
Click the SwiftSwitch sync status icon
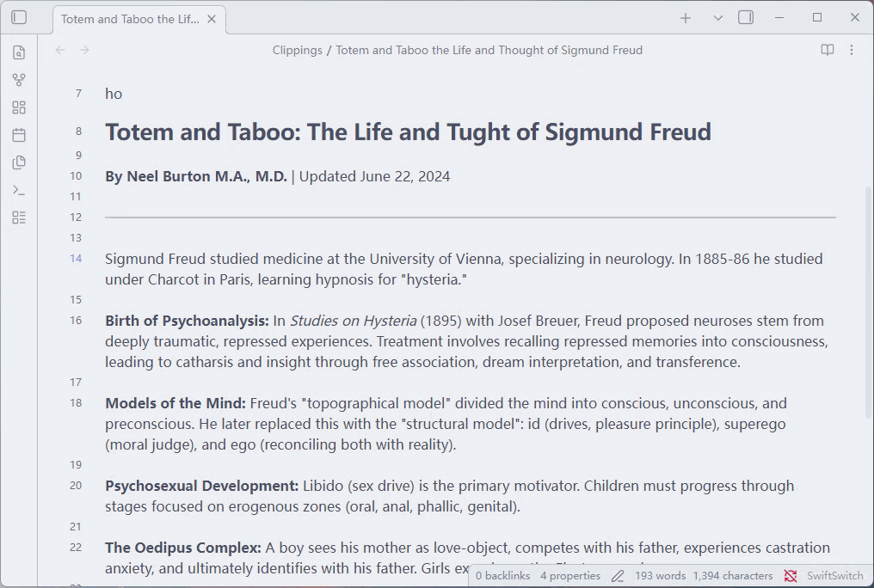(x=791, y=576)
